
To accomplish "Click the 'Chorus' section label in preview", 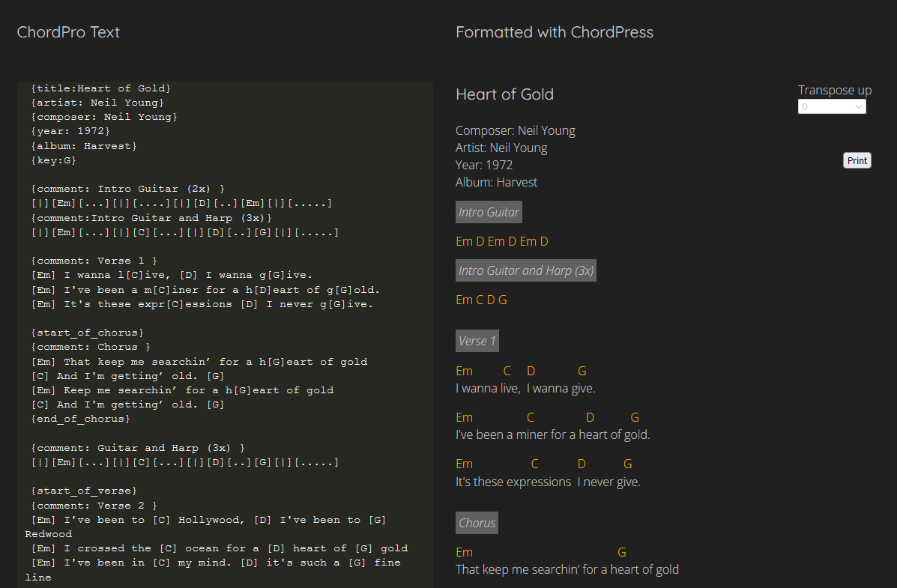I will pyautogui.click(x=477, y=523).
